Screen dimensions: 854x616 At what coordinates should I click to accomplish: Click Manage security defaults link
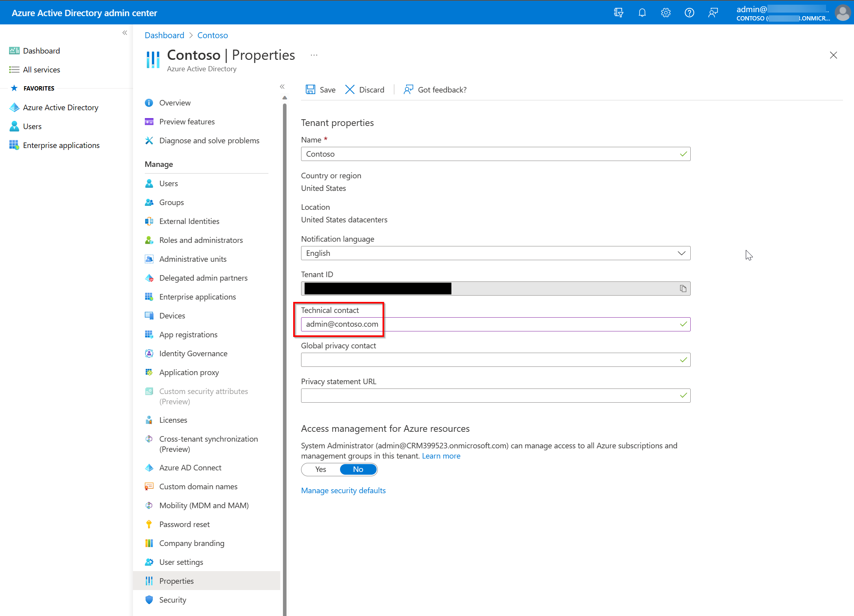(344, 490)
